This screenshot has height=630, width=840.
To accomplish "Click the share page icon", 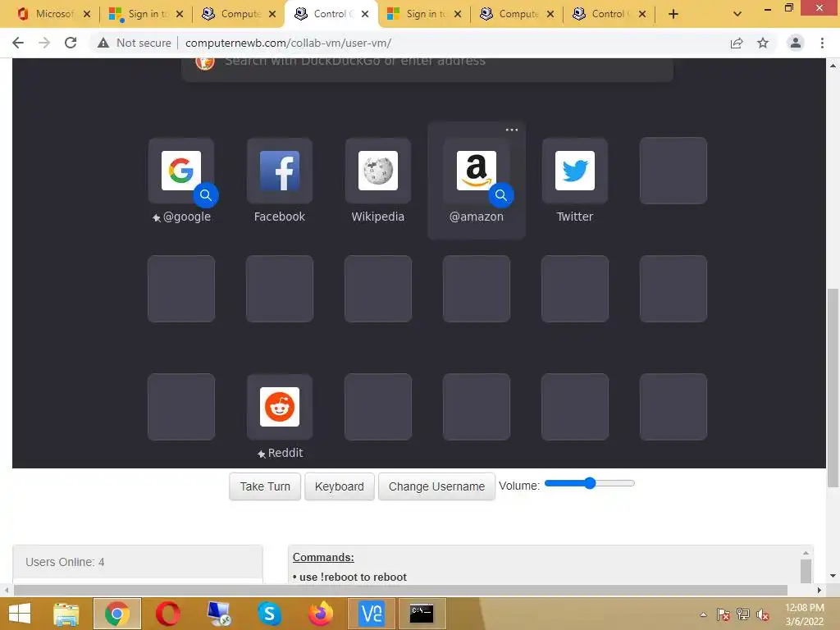I will coord(737,43).
